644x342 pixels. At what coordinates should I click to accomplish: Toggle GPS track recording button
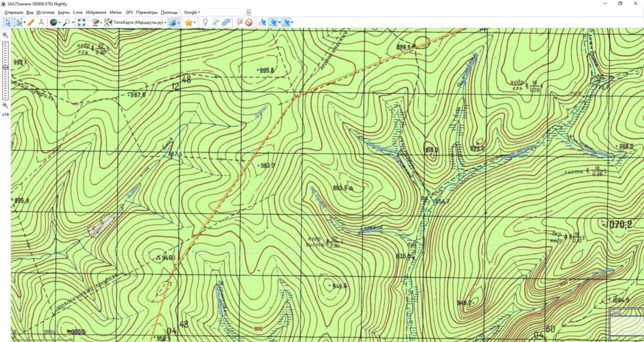[x=273, y=22]
